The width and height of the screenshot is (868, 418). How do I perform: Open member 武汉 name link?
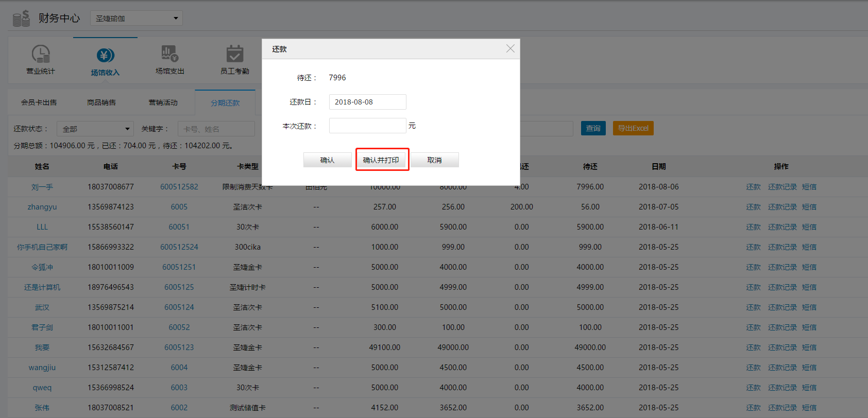coord(42,307)
